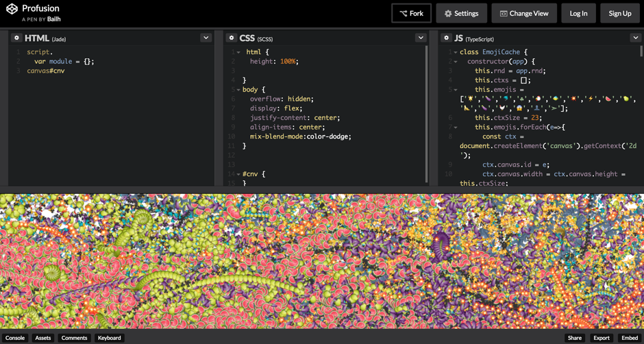Expand the CSS editor dropdown arrow

[421, 38]
